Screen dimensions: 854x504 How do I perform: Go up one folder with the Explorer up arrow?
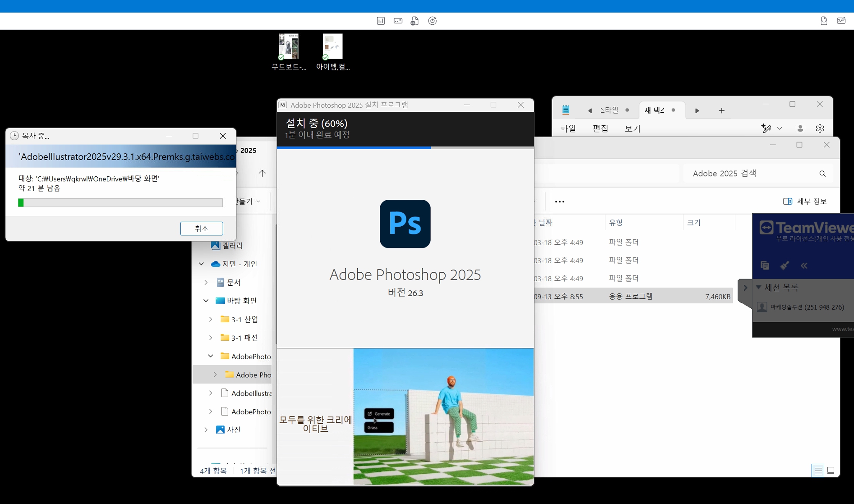pyautogui.click(x=262, y=173)
